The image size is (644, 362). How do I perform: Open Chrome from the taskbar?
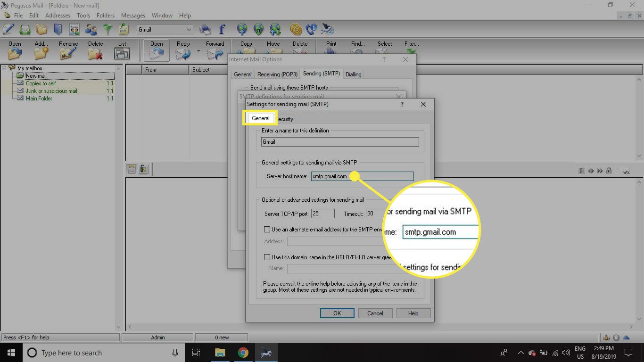(x=243, y=353)
